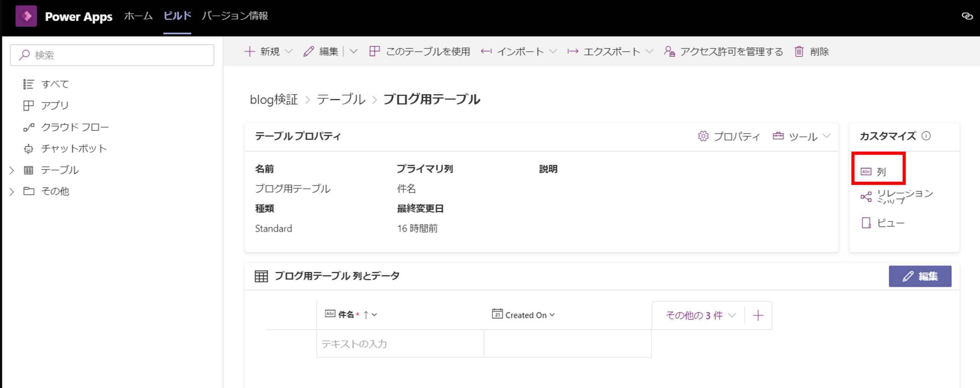Expand the テーブル tree node
This screenshot has width=980, height=388.
(12, 171)
